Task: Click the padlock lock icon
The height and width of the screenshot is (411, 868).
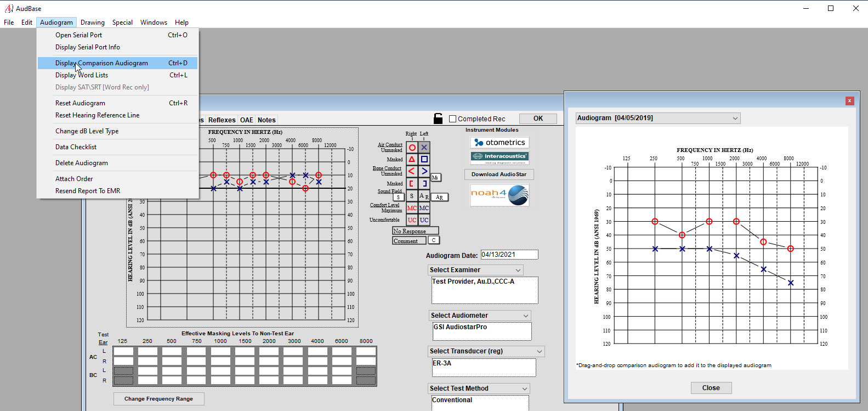Action: [438, 119]
